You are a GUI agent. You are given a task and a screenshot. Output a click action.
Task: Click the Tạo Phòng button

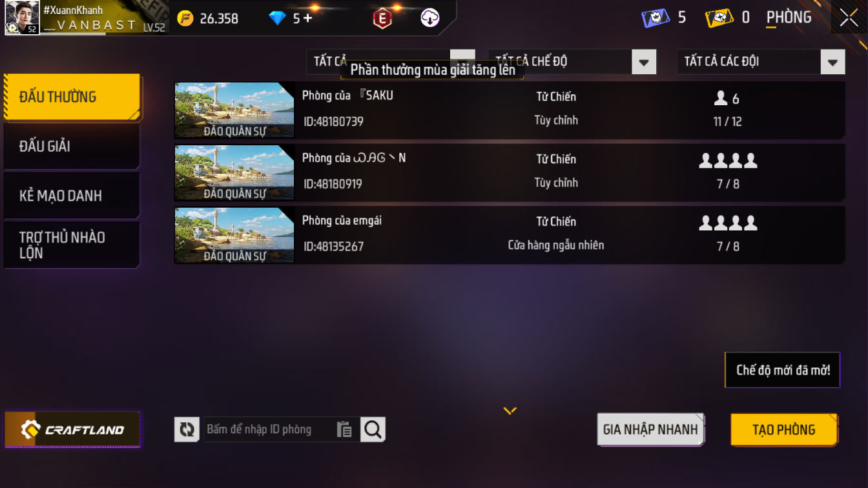click(784, 430)
